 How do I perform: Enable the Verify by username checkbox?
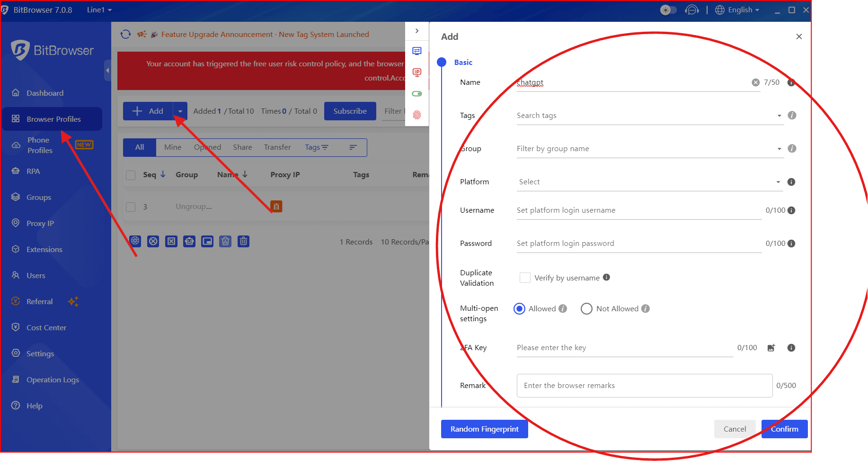525,278
